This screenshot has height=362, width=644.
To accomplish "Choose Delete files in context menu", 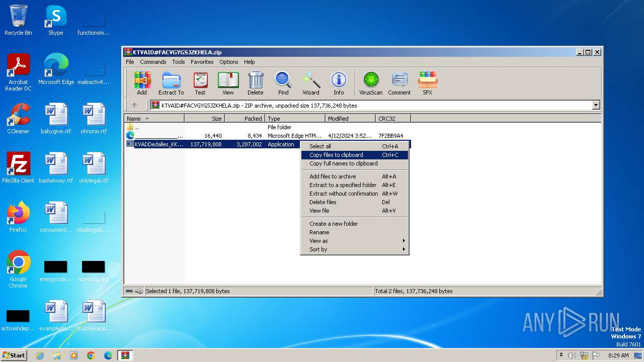I will coord(355,202).
